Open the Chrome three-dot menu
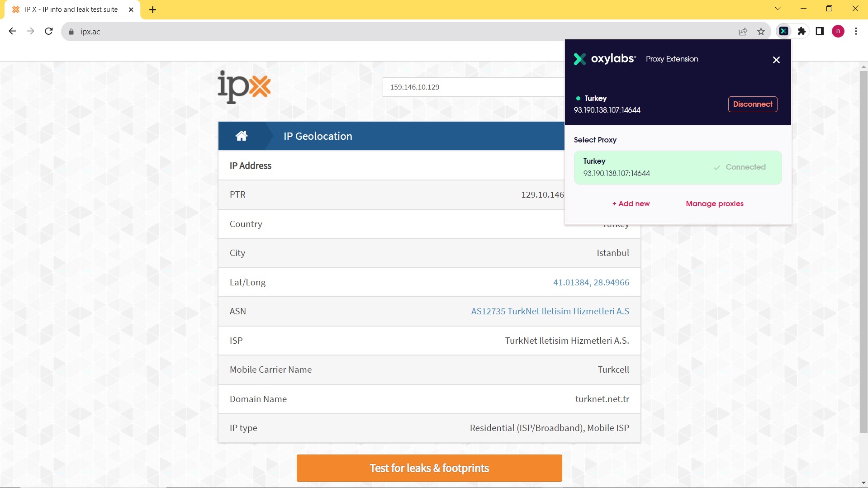Screen dimensions: 868x488 (856, 31)
